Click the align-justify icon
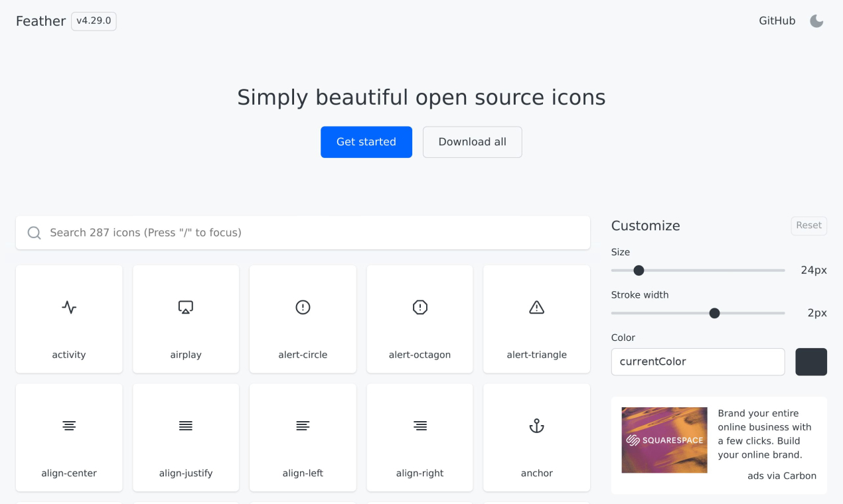Viewport: 843px width, 504px height. 186,426
